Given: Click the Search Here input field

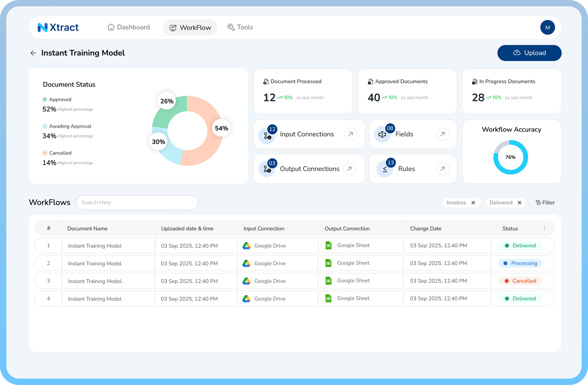Looking at the screenshot, I should coord(137,202).
